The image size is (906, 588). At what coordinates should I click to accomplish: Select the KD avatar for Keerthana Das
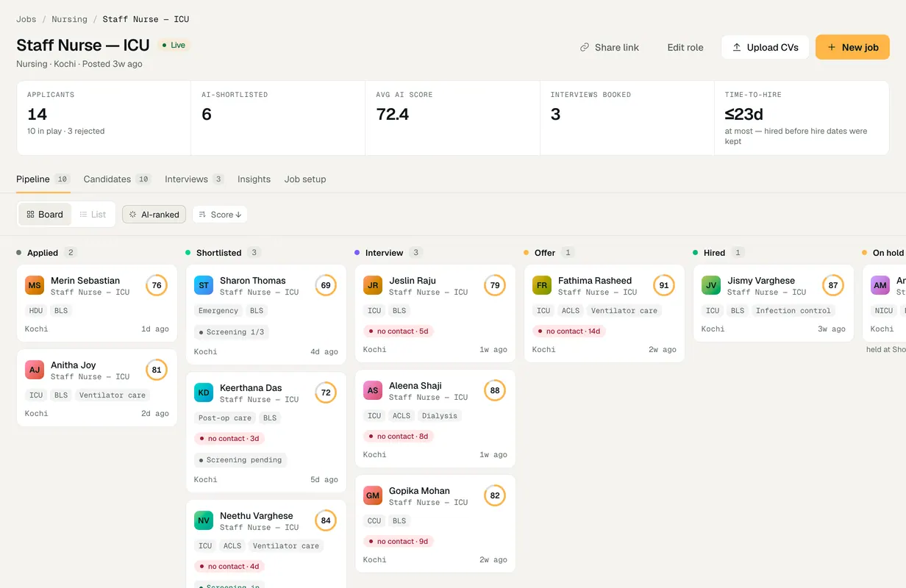204,392
